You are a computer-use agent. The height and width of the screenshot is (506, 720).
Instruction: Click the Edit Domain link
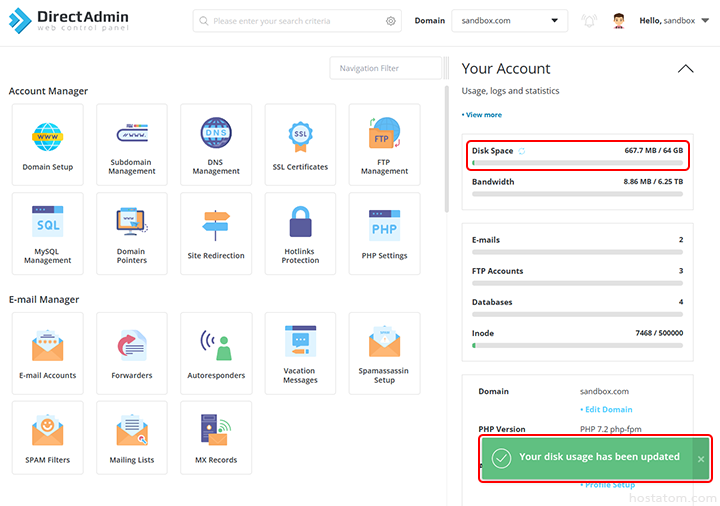606,410
